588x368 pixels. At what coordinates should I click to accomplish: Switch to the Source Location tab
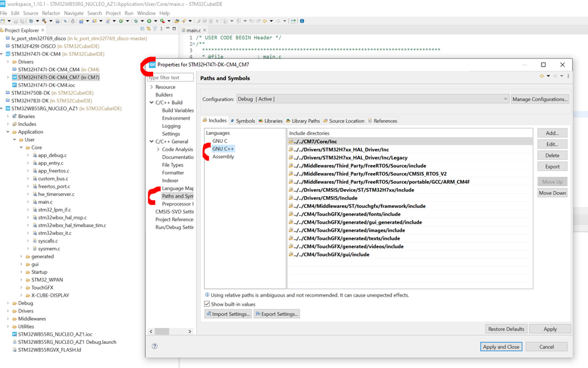344,121
